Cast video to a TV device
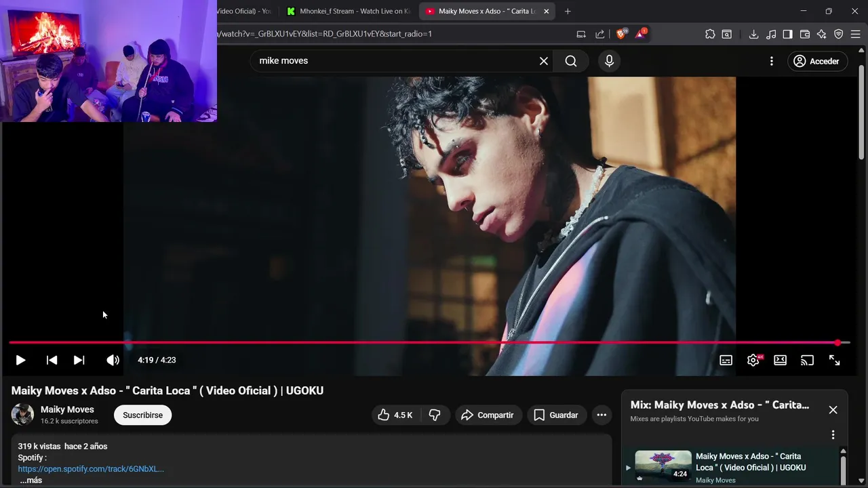This screenshot has height=488, width=868. [807, 360]
